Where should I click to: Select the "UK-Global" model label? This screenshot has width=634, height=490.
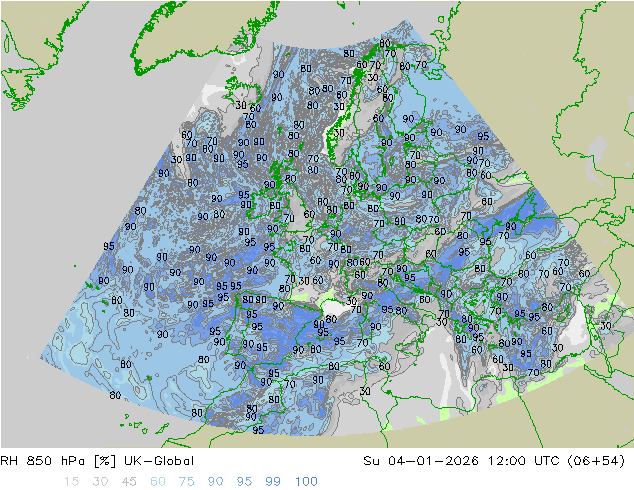159,461
